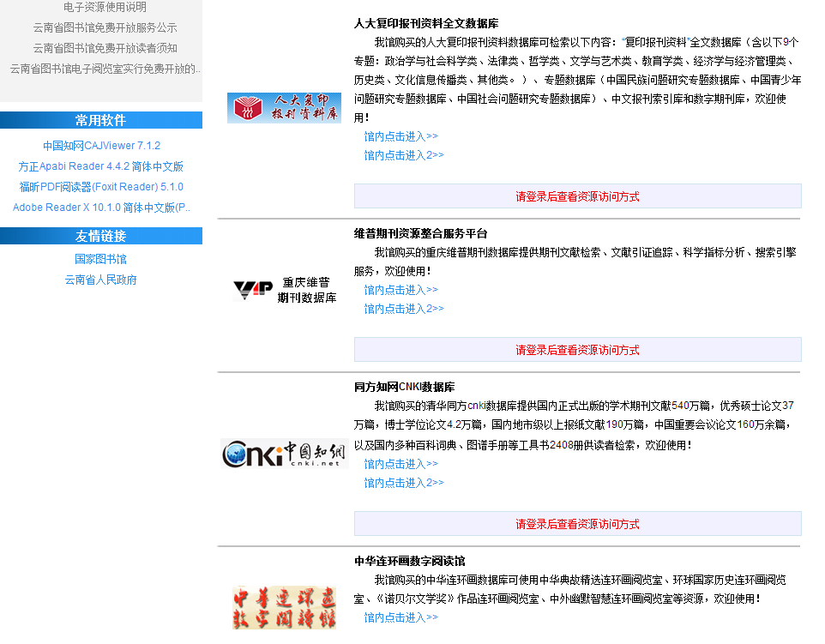Download 中国知网CAJViewer 7.1.2
Viewport: 825px width, 644px height.
point(101,146)
